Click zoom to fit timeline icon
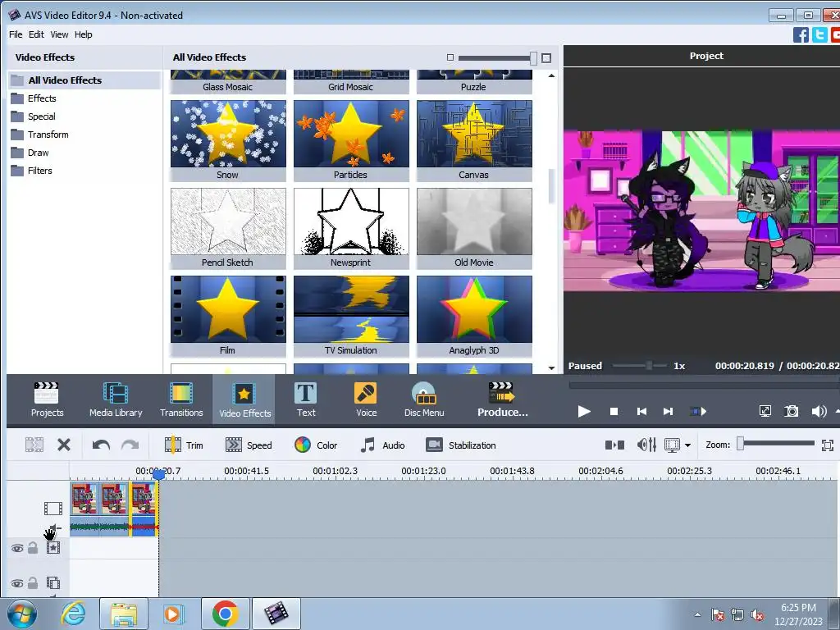 pos(827,445)
